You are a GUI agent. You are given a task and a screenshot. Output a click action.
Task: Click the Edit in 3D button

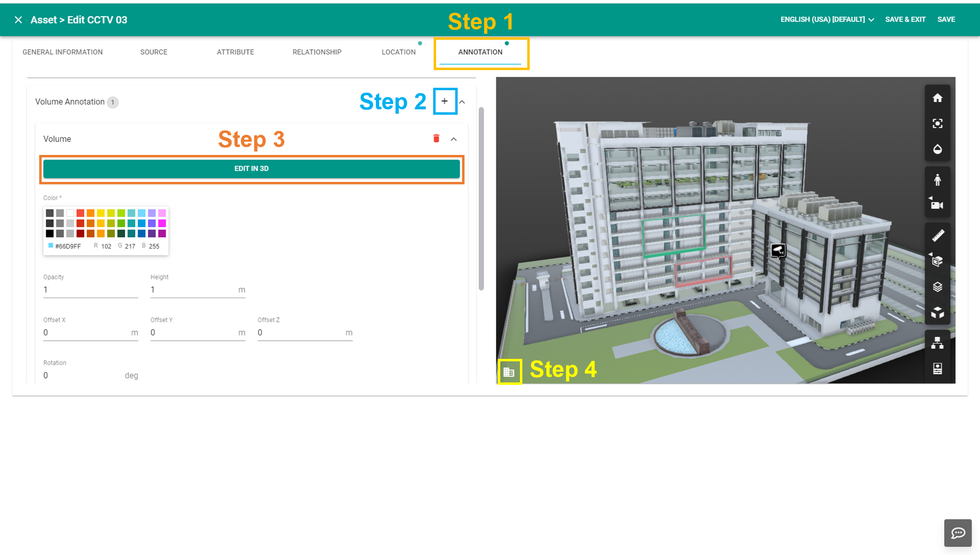(251, 169)
